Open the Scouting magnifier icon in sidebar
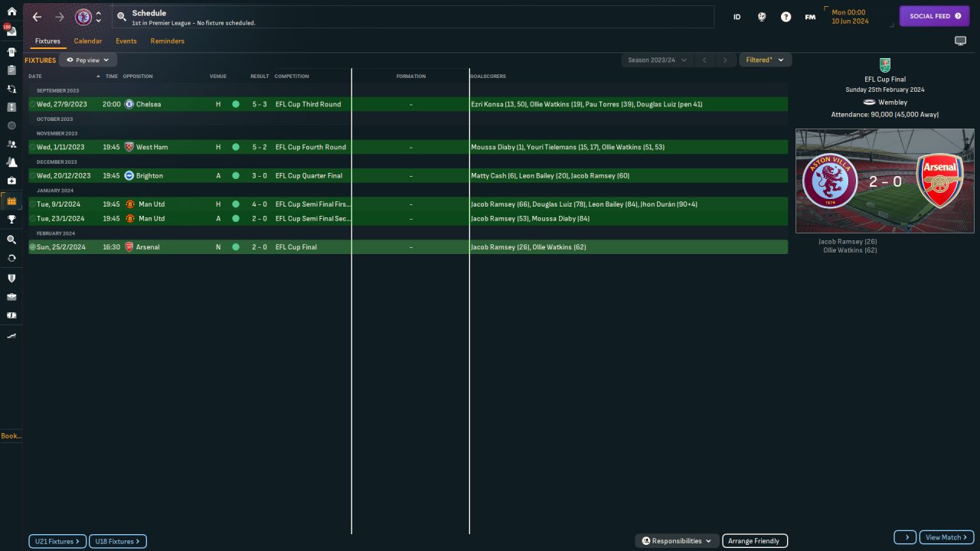Viewport: 980px width, 551px height. click(x=11, y=240)
